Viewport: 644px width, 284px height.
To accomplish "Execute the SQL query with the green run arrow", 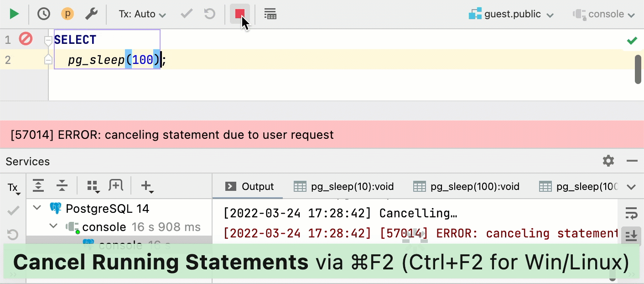I will [x=14, y=14].
